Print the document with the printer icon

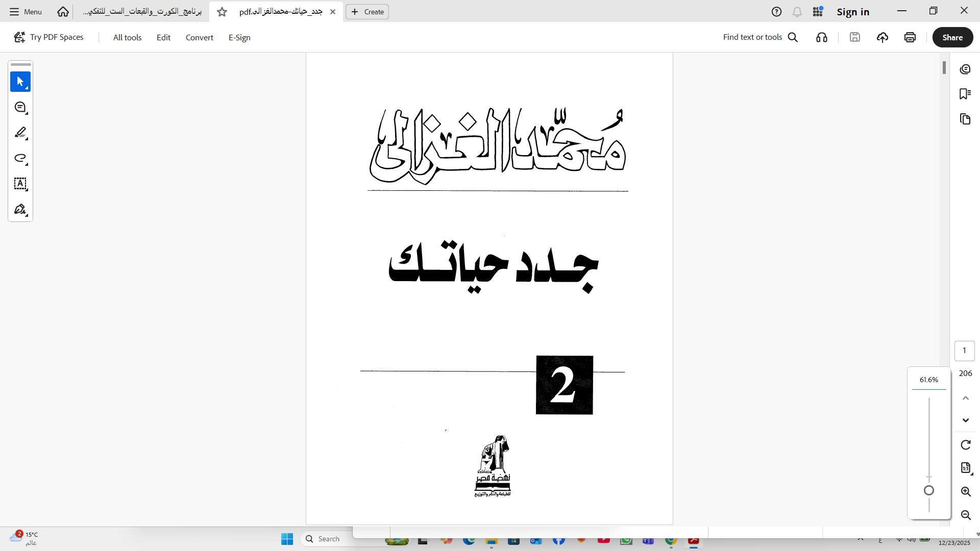(910, 37)
